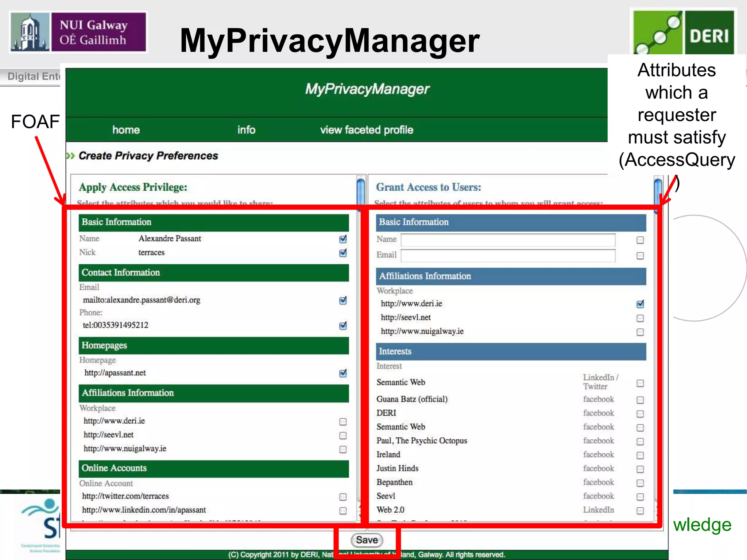Check Paul, The Psychic Octopus checkbox
The image size is (747, 560).
coord(640,442)
